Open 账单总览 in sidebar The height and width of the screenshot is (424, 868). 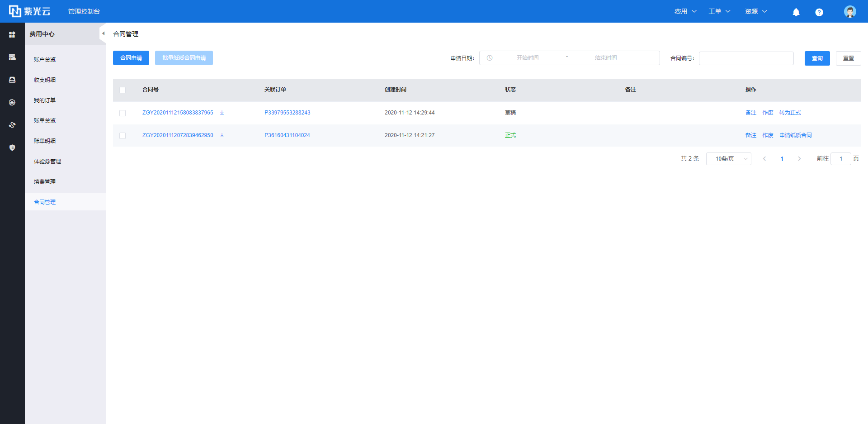(45, 121)
